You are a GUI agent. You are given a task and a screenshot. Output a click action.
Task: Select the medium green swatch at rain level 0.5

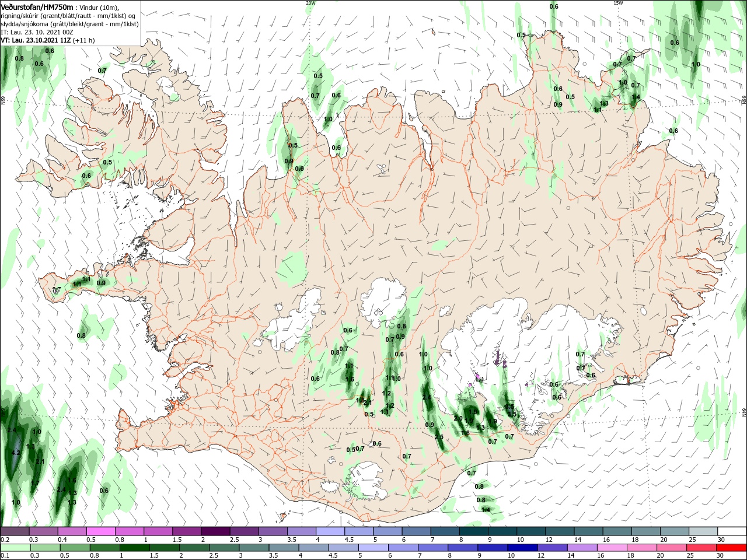pyautogui.click(x=75, y=548)
